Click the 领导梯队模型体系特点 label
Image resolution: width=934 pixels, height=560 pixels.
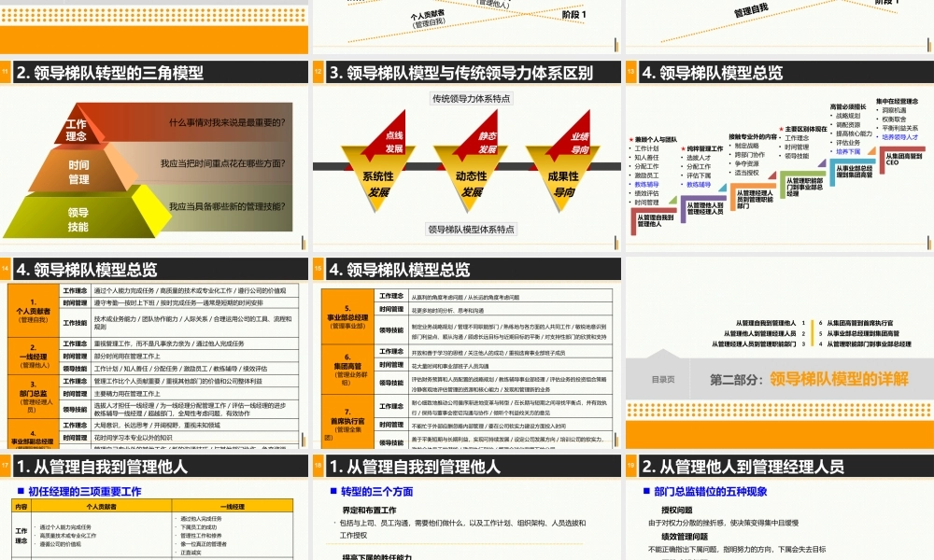coord(471,229)
